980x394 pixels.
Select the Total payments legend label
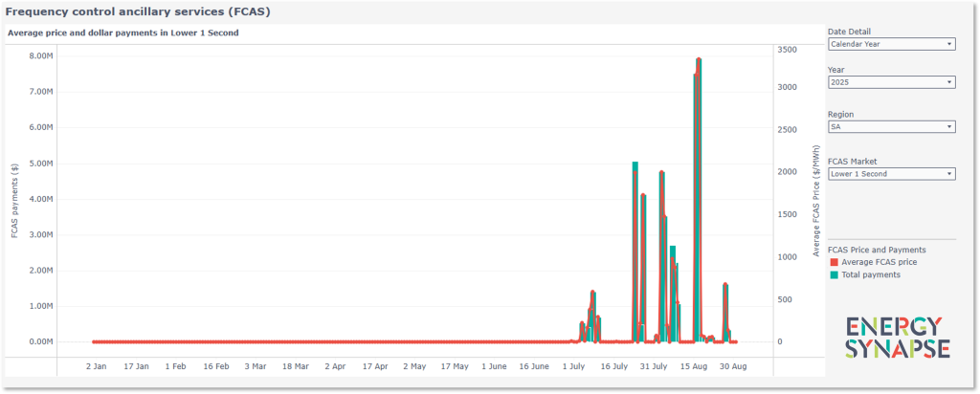point(871,274)
